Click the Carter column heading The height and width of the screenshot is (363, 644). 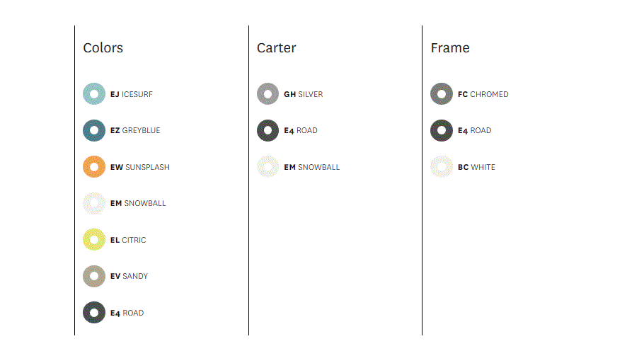(277, 47)
